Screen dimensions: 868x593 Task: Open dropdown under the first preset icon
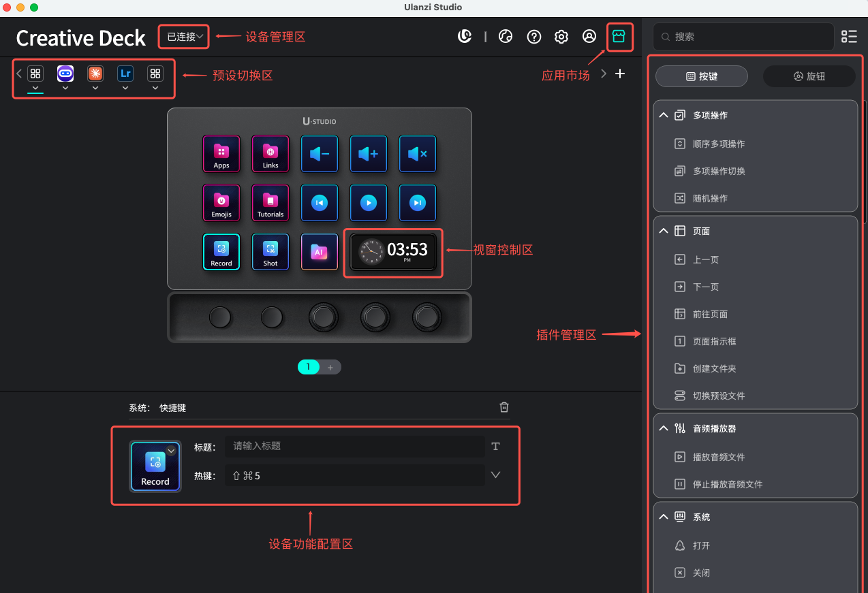tap(35, 88)
